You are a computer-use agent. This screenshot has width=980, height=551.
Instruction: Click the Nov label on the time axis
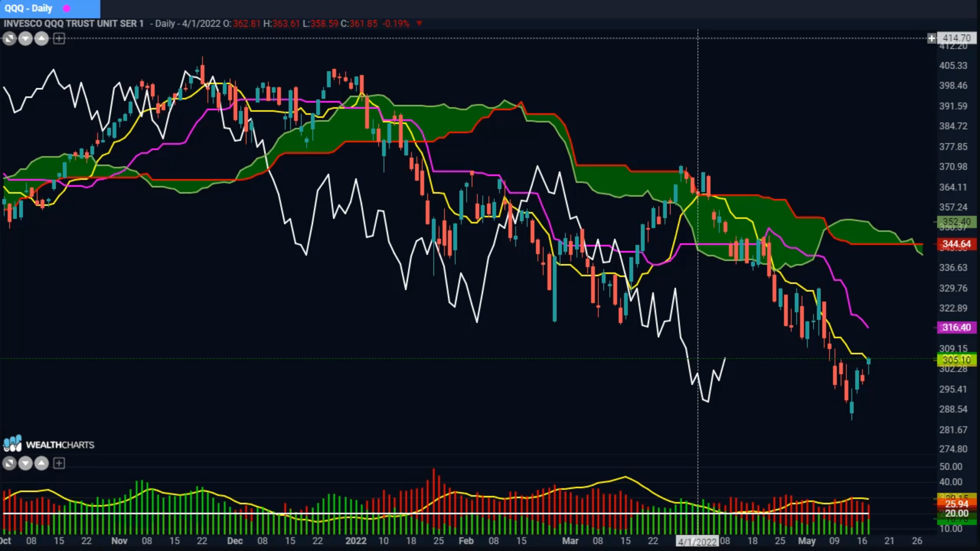(119, 541)
